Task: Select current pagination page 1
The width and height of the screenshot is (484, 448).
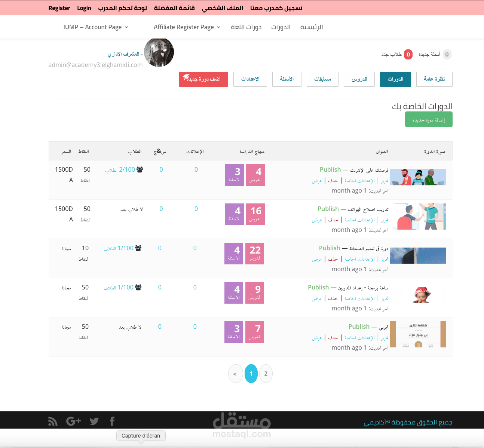Action: (251, 374)
